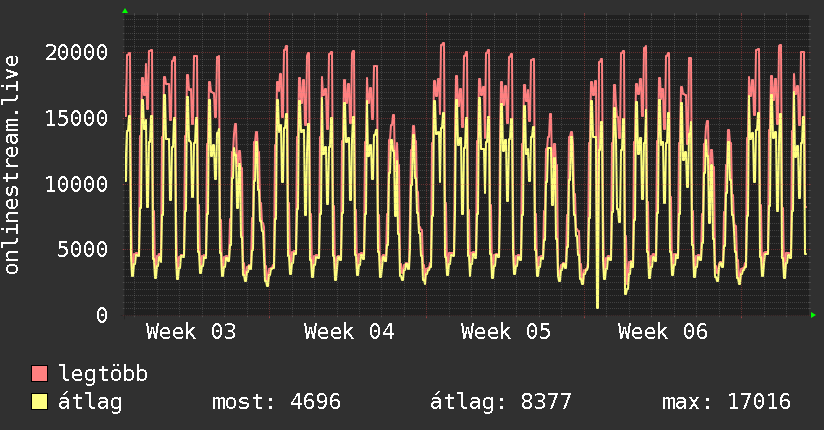This screenshot has width=824, height=430.
Task: Click the most: 4696 current value
Action: point(276,402)
